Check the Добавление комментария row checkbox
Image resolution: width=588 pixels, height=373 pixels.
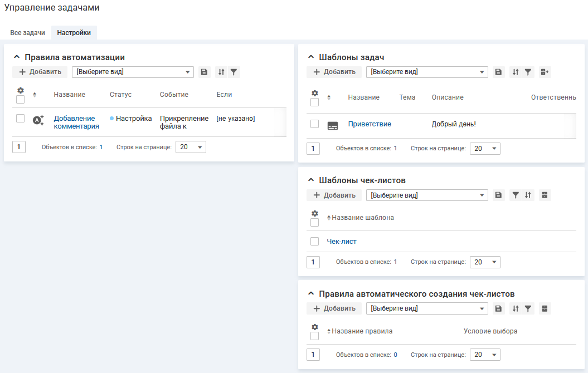point(21,118)
